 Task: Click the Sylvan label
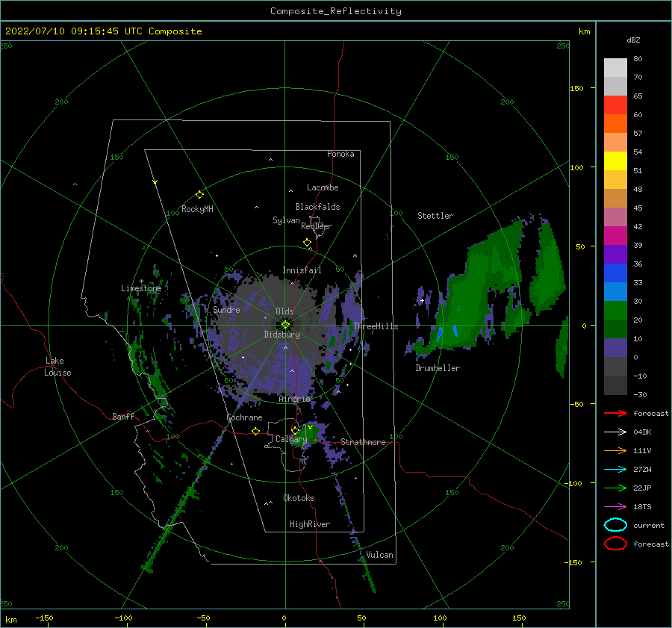pos(286,220)
